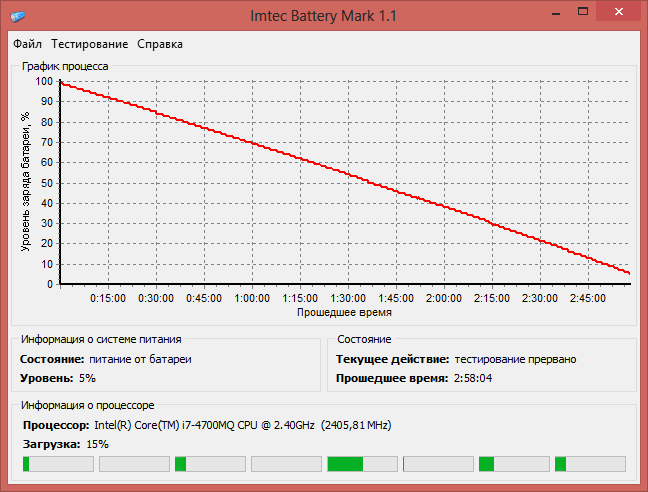The width and height of the screenshot is (648, 492).
Task: Click the elapsed time value 2:58:04
Action: coord(473,378)
